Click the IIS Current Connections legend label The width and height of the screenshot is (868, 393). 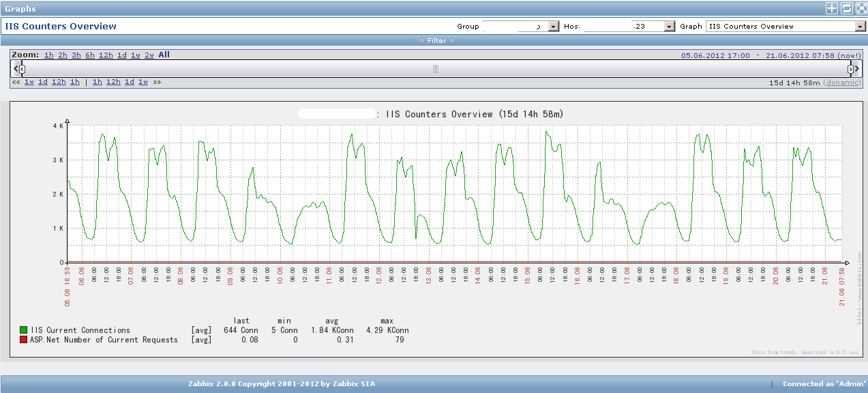[x=80, y=330]
